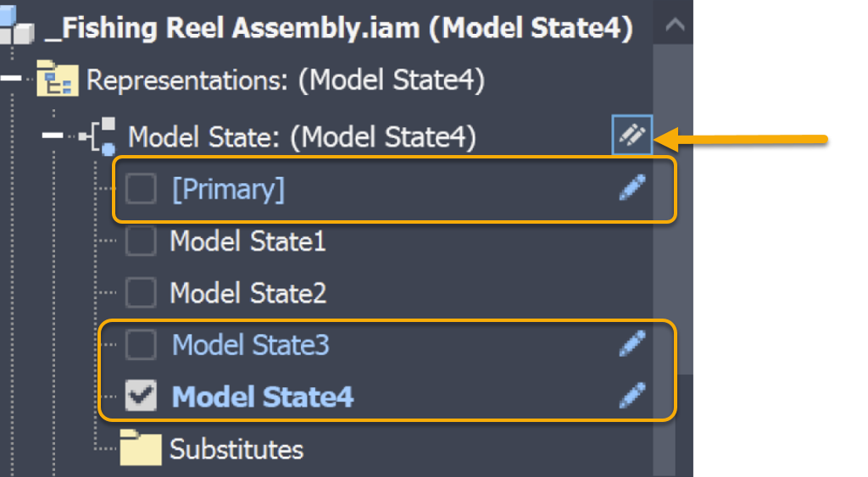Viewport: 868px width, 477px height.
Task: Click the edit scope pencil button beside Model State
Action: pyautogui.click(x=632, y=136)
